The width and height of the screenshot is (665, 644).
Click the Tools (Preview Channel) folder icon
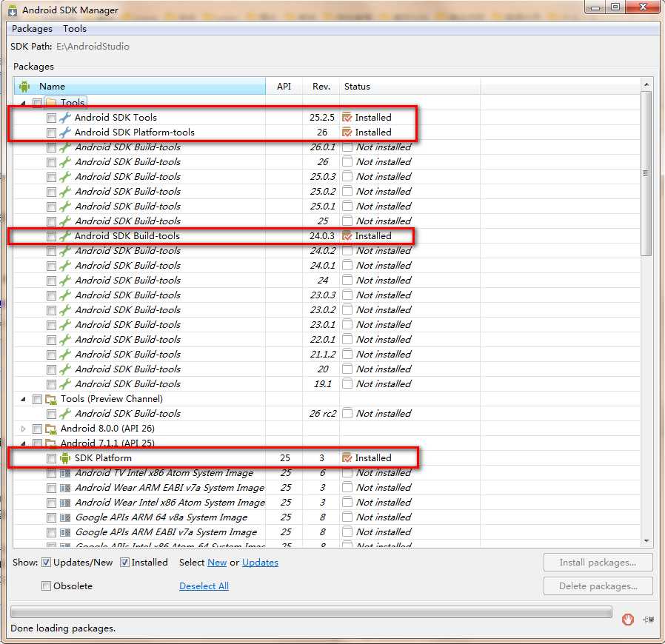(51, 399)
